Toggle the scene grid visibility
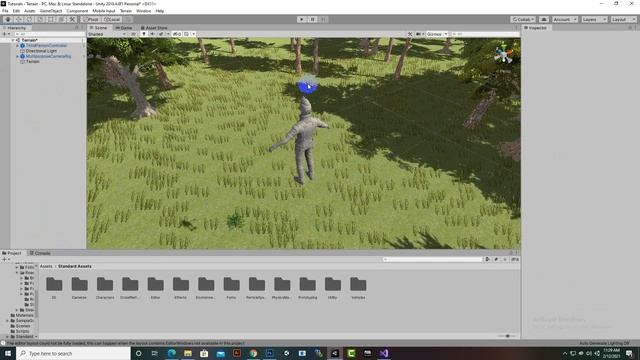Screen dimensions: 640x360 click(187, 34)
